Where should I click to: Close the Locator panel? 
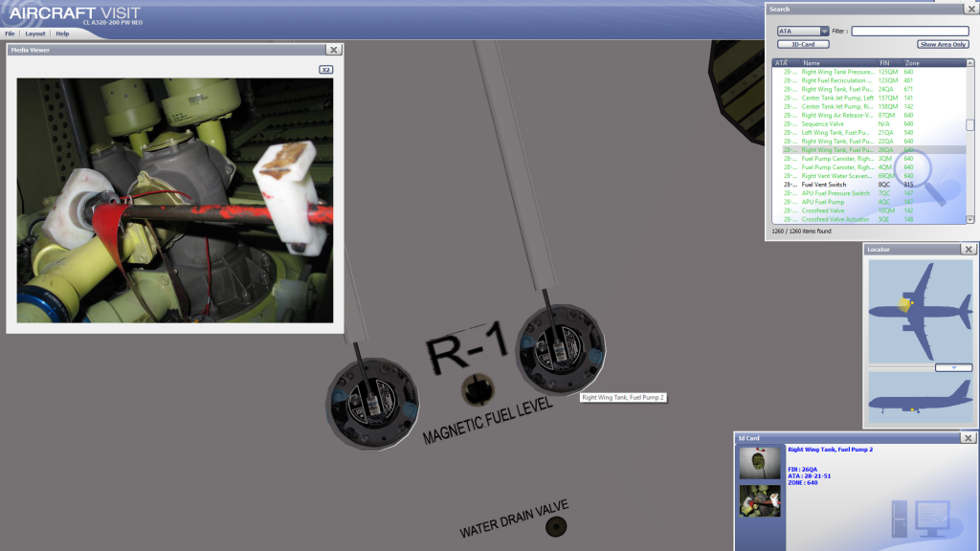(969, 250)
